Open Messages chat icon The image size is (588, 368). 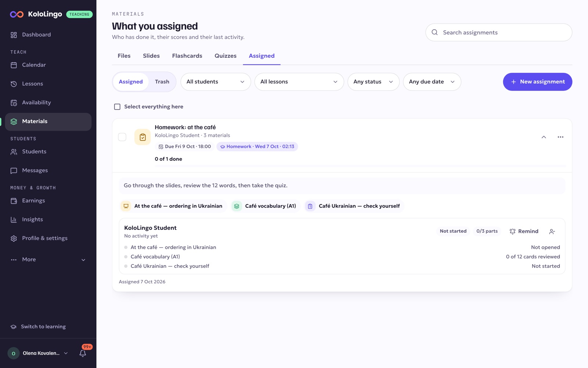pyautogui.click(x=14, y=171)
